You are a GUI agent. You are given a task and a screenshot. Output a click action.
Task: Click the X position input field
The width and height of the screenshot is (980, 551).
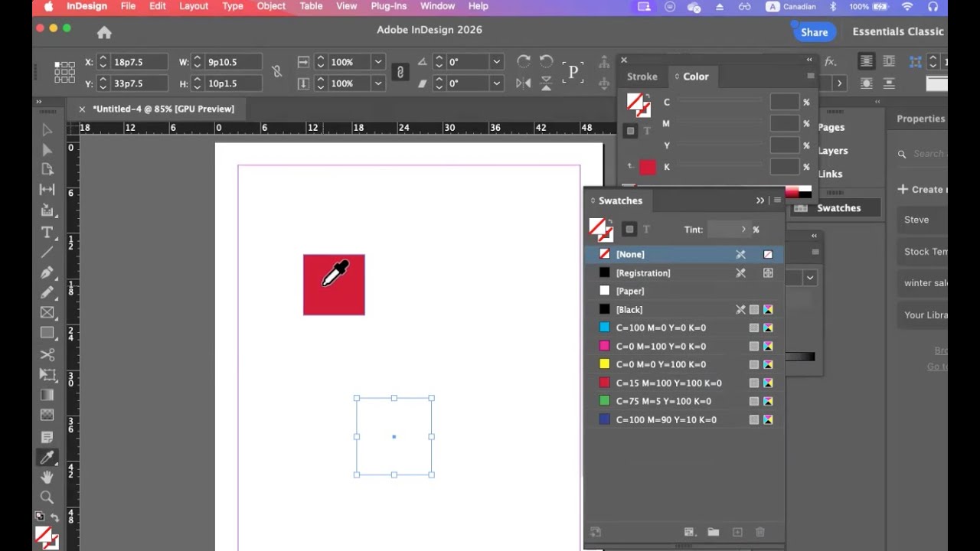click(x=138, y=62)
